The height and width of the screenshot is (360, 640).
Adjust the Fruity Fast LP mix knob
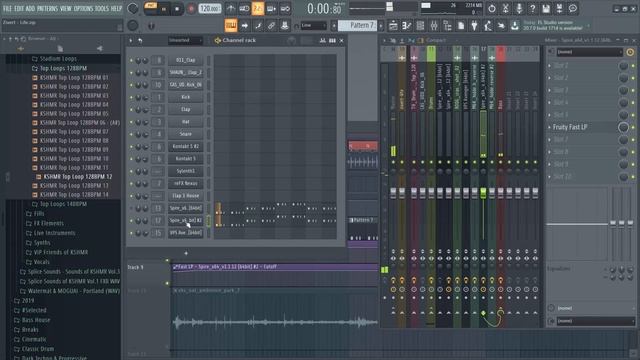[x=623, y=127]
